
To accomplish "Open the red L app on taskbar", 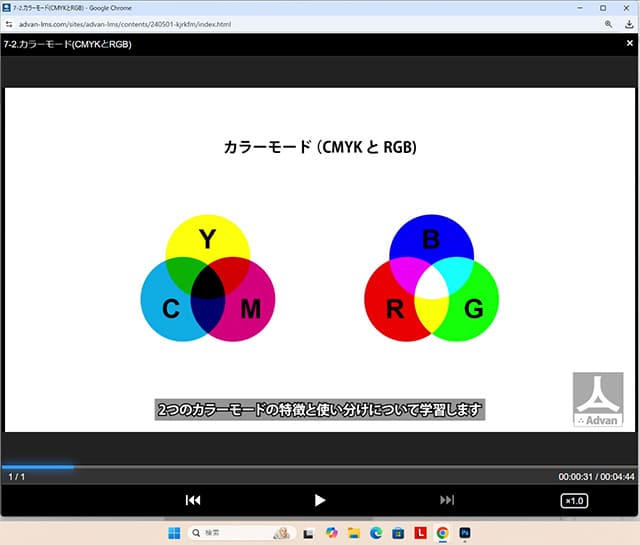I will [420, 533].
